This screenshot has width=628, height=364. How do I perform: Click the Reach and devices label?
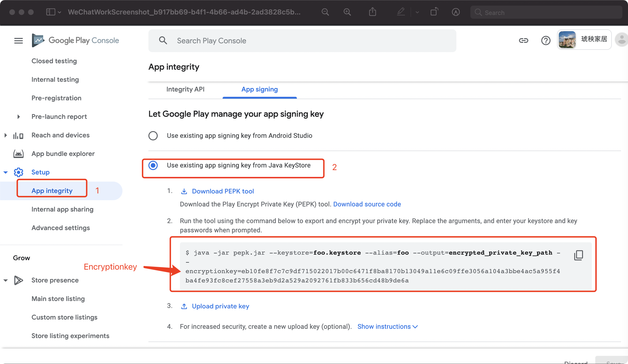60,135
